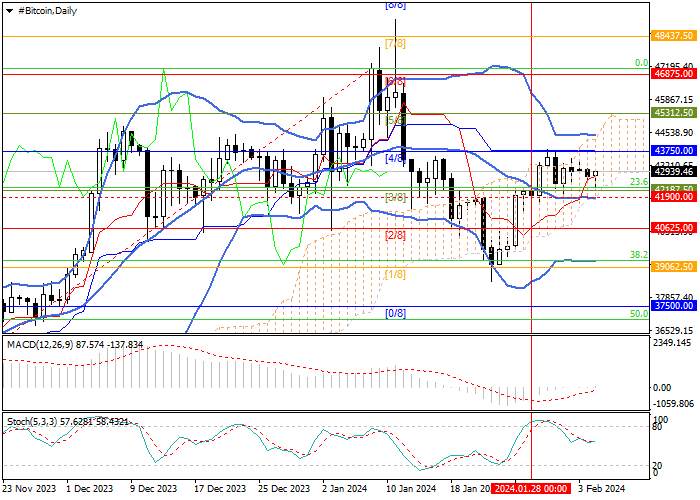
Task: Select the 46875.00 red price label
Action: (x=674, y=73)
